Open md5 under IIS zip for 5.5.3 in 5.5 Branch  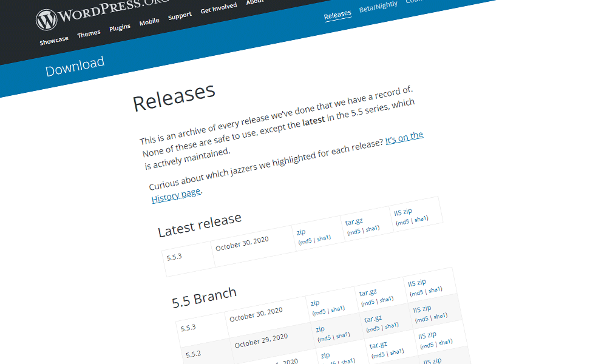[417, 293]
